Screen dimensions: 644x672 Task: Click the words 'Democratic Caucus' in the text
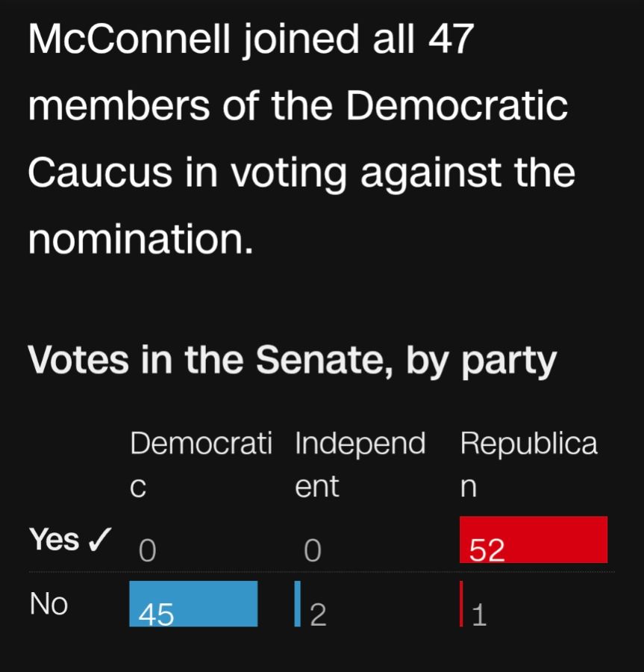tap(298, 138)
